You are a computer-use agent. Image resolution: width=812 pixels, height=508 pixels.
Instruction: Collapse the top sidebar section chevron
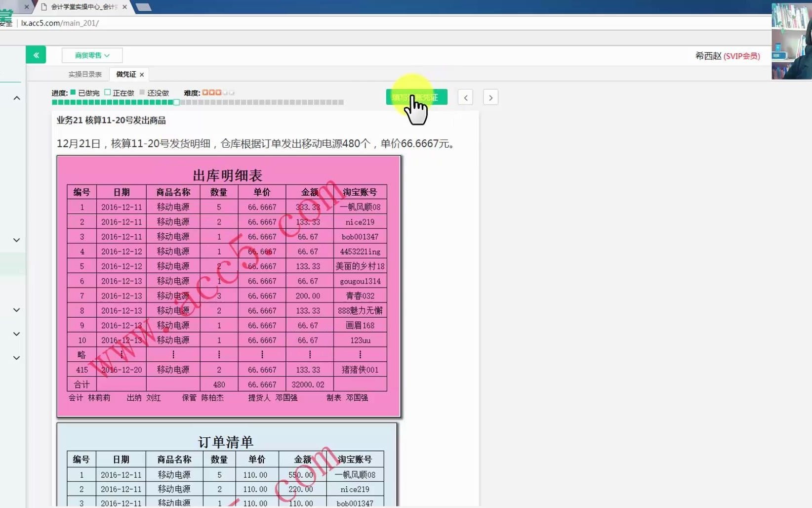(x=17, y=98)
